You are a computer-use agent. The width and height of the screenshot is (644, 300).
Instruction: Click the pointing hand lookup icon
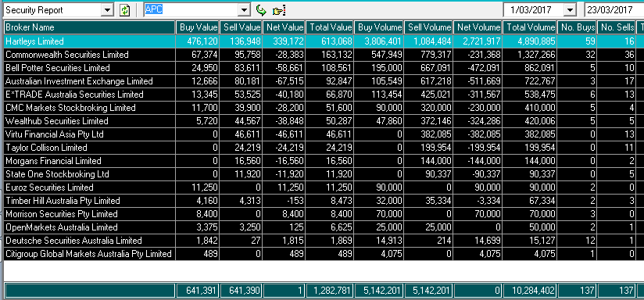(279, 10)
